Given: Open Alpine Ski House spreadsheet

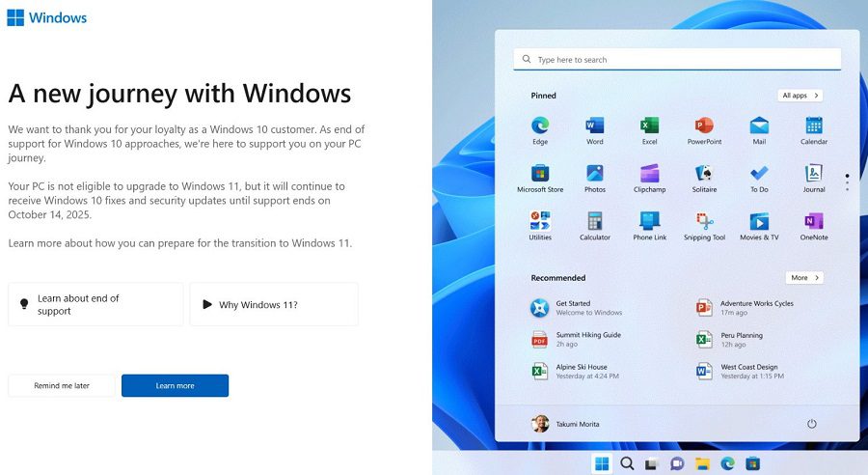Looking at the screenshot, I should [575, 371].
